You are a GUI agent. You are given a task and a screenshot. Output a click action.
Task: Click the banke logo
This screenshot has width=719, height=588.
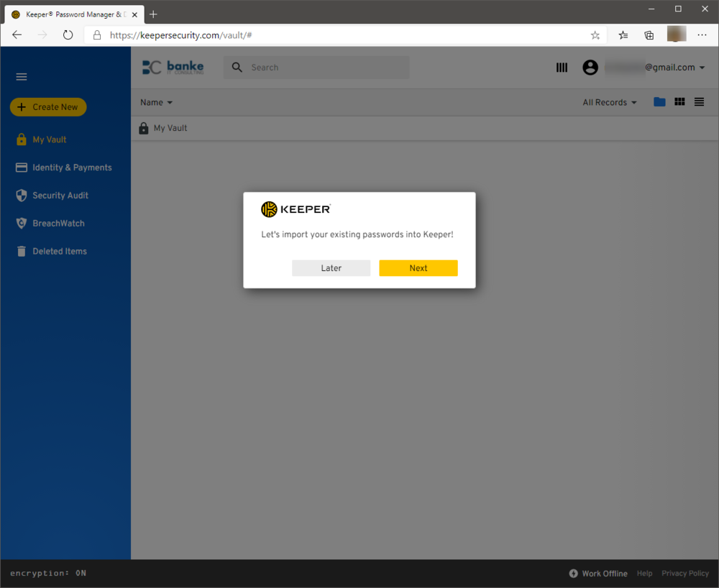point(173,68)
